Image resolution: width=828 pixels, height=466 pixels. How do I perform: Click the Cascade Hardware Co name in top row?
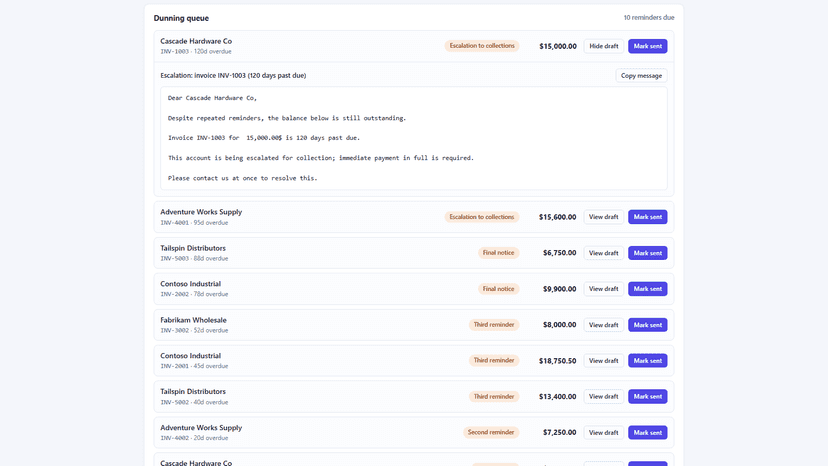(x=196, y=41)
